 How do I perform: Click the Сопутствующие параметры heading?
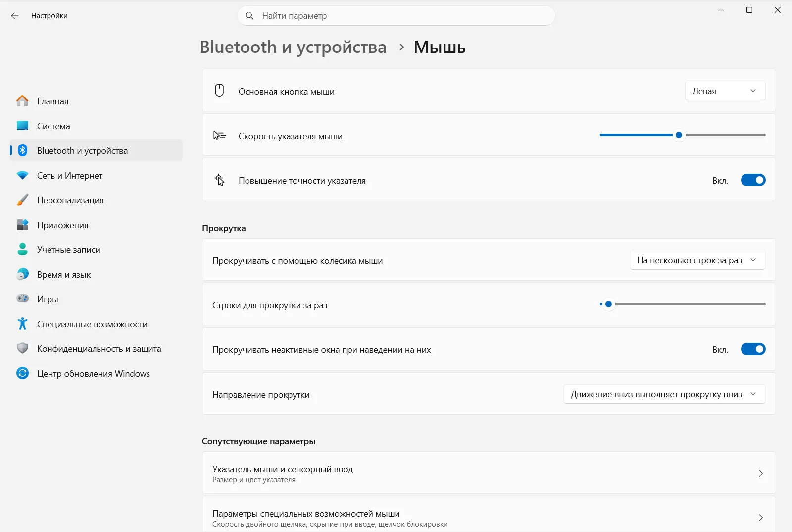(258, 441)
